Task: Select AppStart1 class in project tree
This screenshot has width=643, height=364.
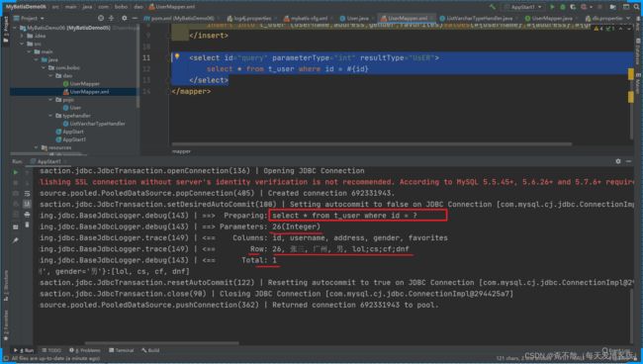Action: (x=71, y=139)
